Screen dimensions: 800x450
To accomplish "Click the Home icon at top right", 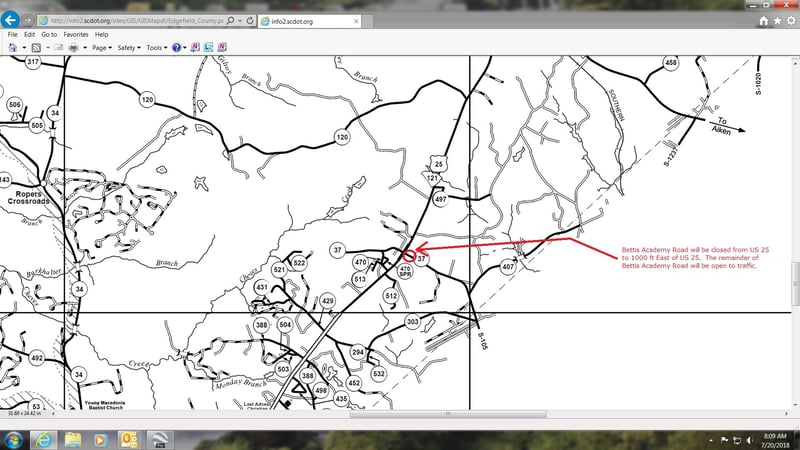I will [x=763, y=21].
